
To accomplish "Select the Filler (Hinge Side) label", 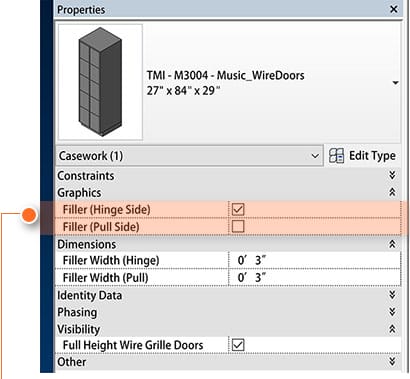I will point(107,210).
